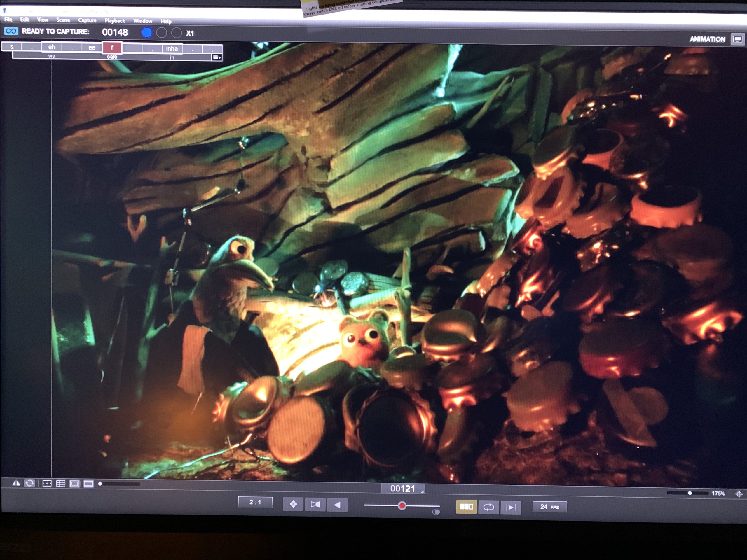Screen dimensions: 747x560
Task: Toggle the letterbox mask icon
Action: pyautogui.click(x=88, y=484)
